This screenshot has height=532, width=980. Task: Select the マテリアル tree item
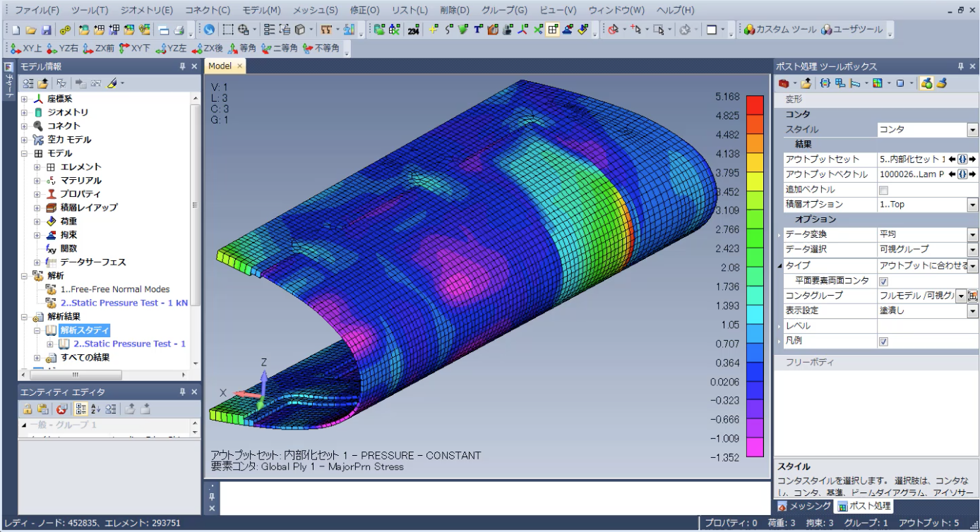(x=80, y=181)
